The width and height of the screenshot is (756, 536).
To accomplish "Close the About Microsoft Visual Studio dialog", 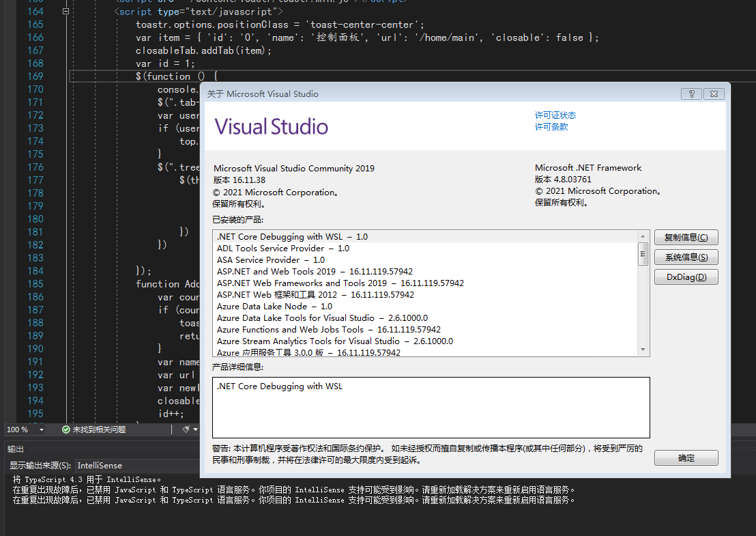I will coord(714,94).
